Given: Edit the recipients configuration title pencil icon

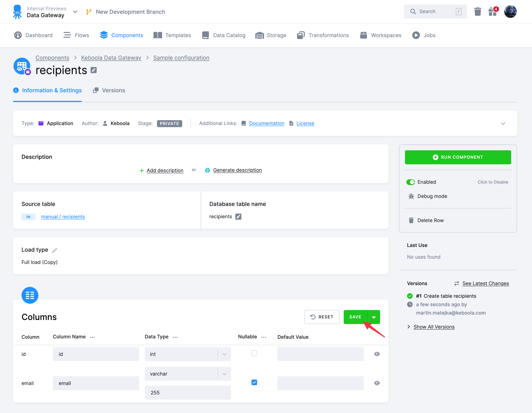Looking at the screenshot, I should [93, 70].
